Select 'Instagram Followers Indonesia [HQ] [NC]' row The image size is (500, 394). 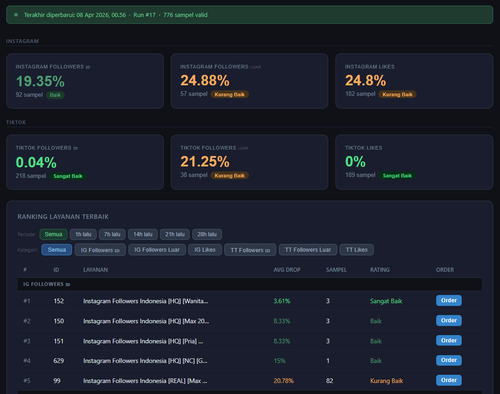tap(250, 361)
